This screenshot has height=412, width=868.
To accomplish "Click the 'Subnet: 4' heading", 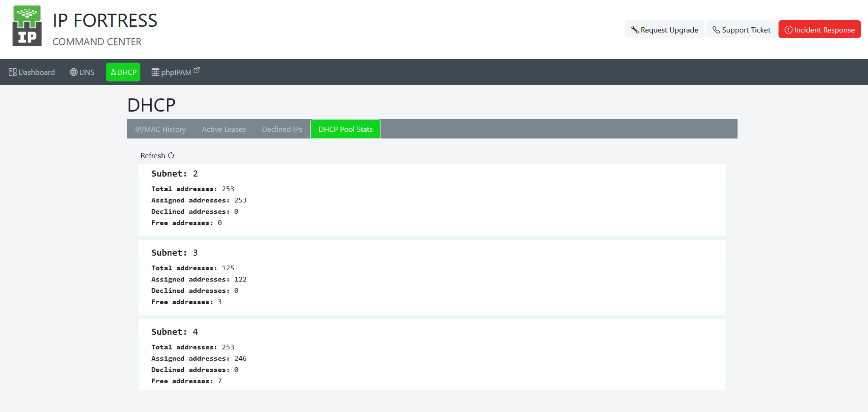I will pyautogui.click(x=174, y=332).
